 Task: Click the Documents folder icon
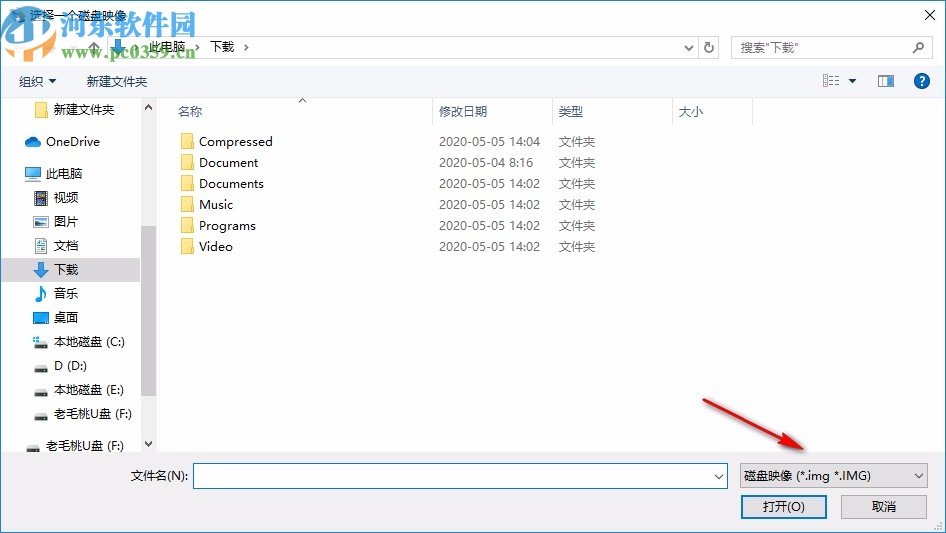point(187,184)
